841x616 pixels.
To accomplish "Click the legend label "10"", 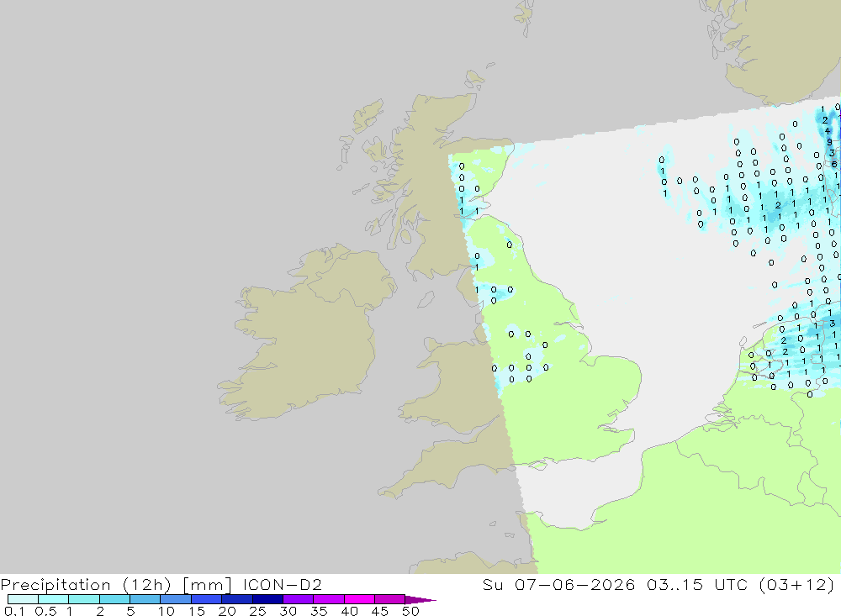I will coord(167,611).
